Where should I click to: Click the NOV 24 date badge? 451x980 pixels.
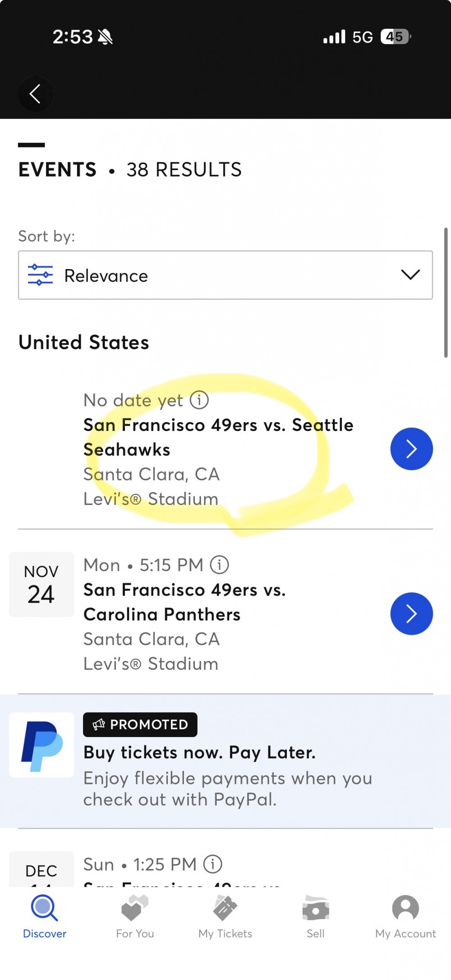tap(41, 584)
